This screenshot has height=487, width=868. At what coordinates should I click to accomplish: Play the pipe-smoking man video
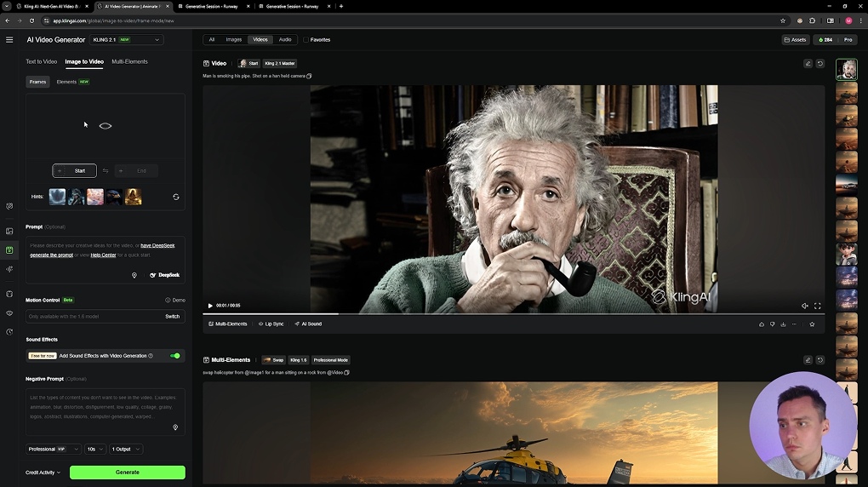[210, 306]
